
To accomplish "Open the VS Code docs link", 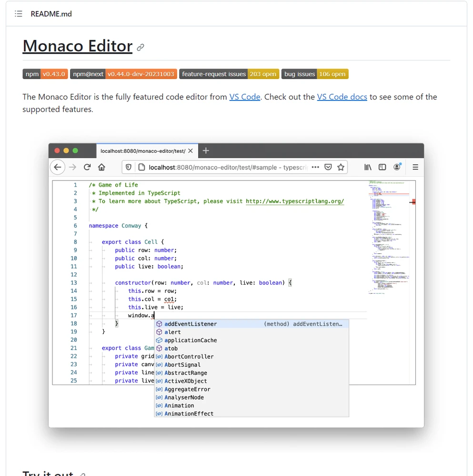I will click(x=342, y=97).
